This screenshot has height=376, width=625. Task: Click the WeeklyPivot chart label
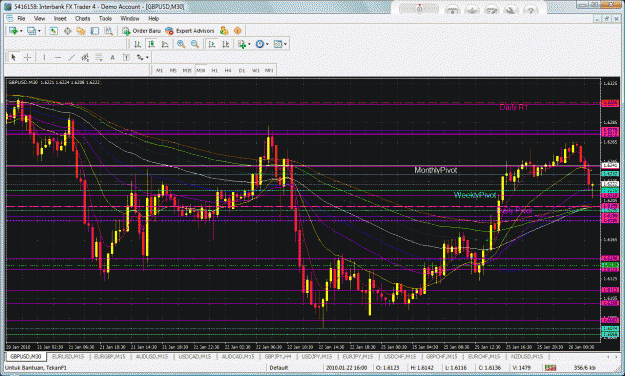[x=475, y=195]
